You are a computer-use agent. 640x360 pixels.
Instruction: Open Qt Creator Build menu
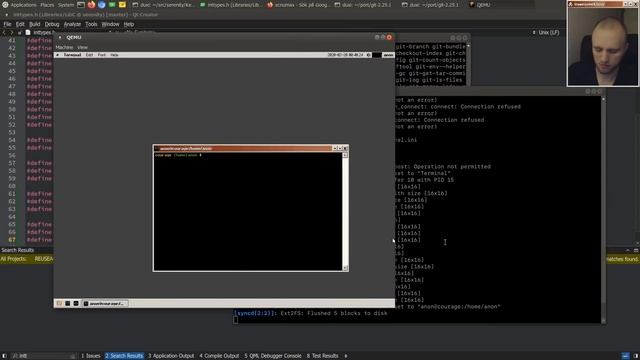(x=35, y=24)
